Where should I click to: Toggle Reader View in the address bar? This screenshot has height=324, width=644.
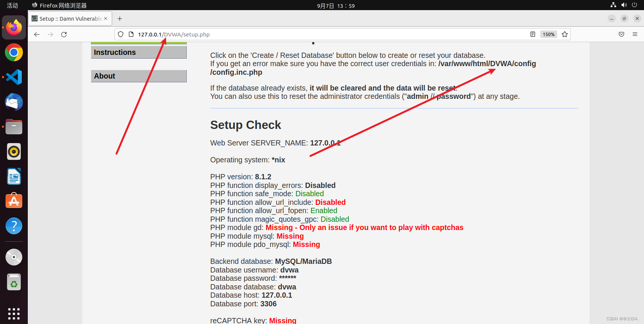coord(533,34)
